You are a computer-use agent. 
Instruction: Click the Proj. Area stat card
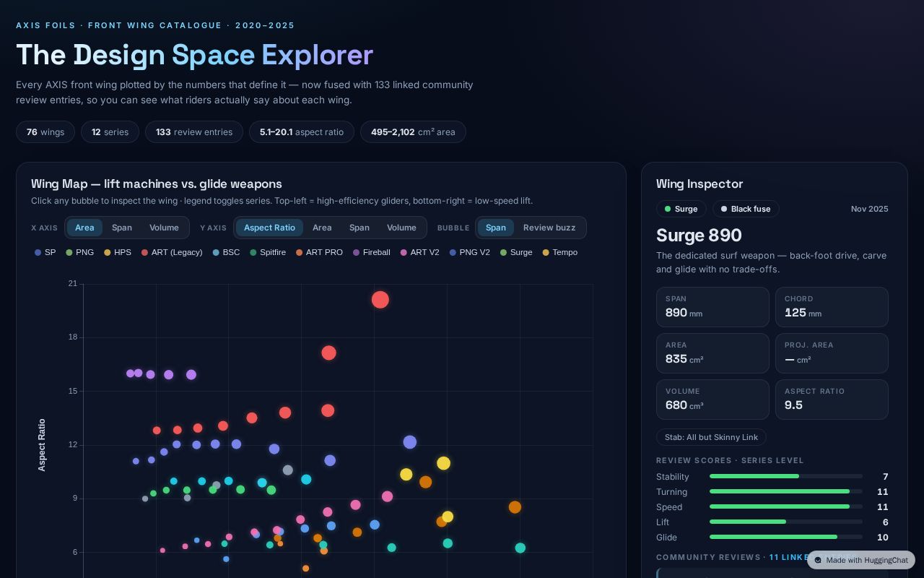click(832, 353)
